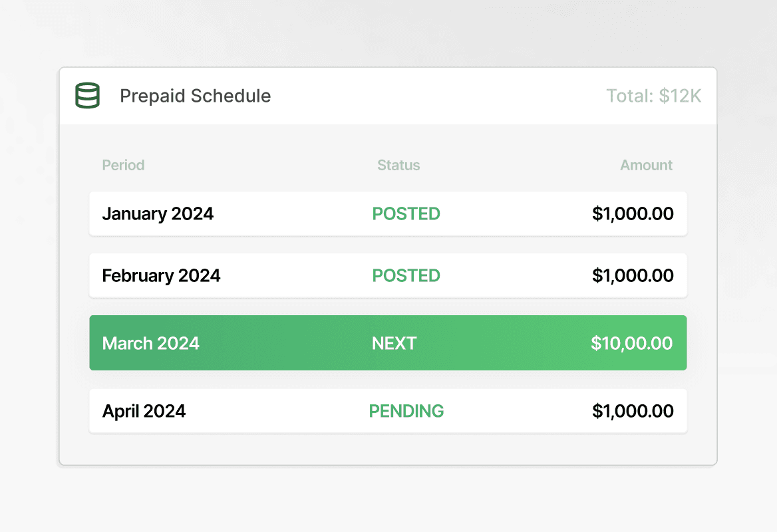This screenshot has width=777, height=532.
Task: Click the green database stack icon
Action: (87, 96)
